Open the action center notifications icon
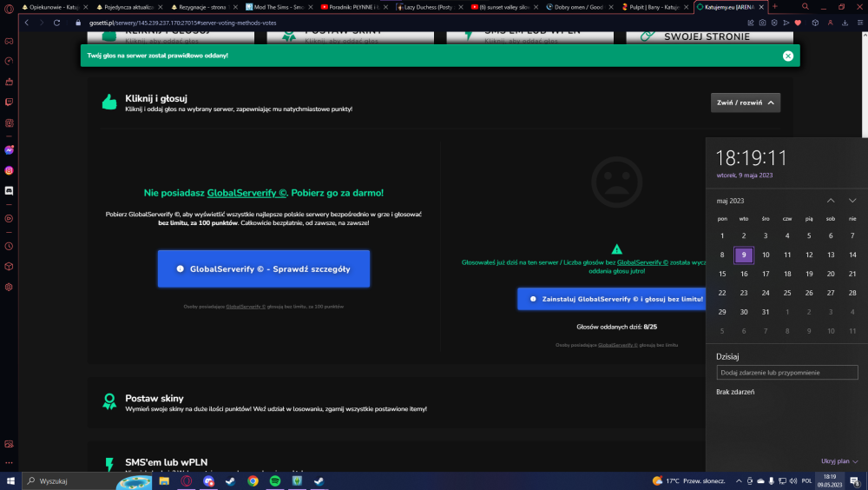 click(855, 481)
